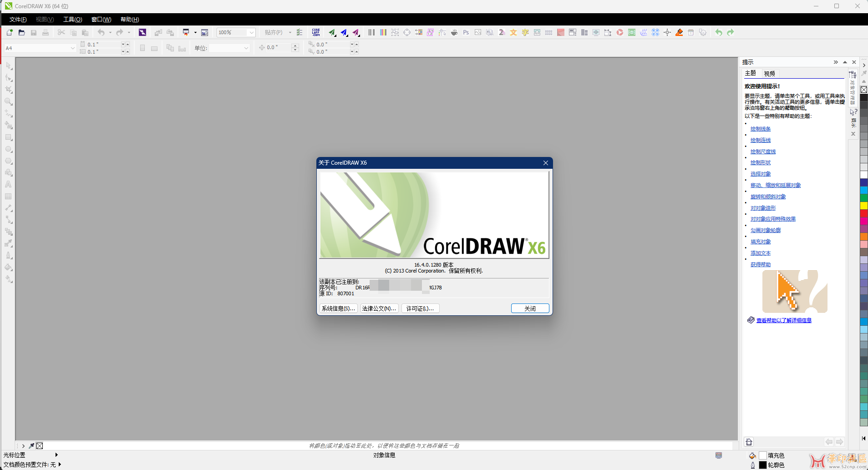Click the Paste clipboard icon
The width and height of the screenshot is (868, 470).
85,32
